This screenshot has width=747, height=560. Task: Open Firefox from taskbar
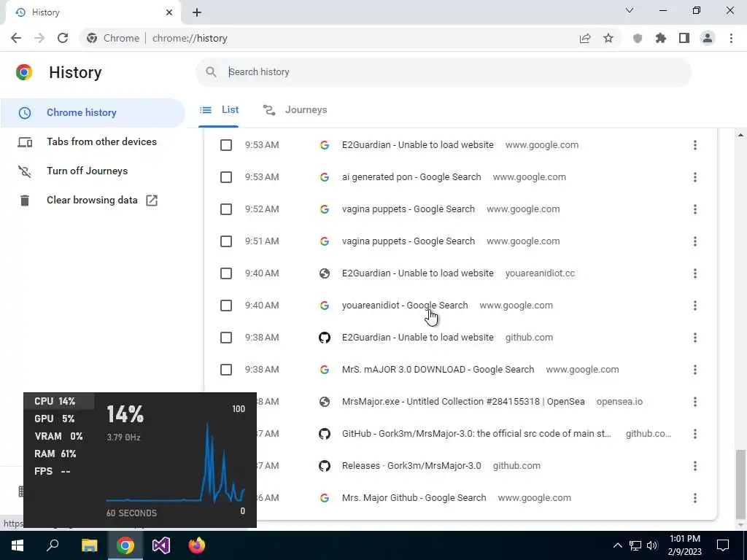point(197,545)
